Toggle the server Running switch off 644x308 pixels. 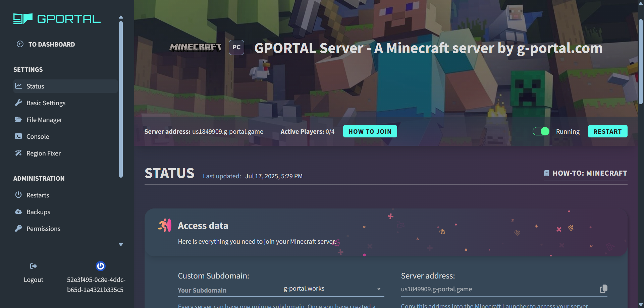[x=541, y=131]
